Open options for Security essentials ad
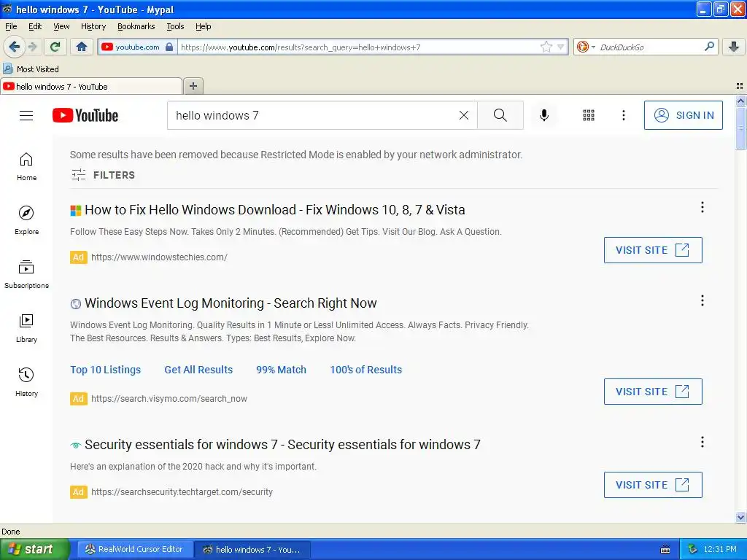 (x=703, y=442)
